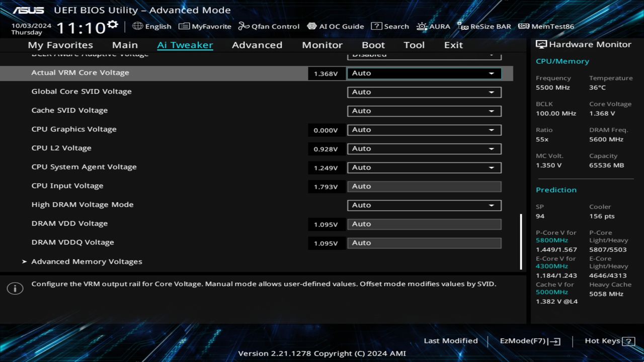Screen dimensions: 644x362
Task: Select the Ai Tweaker tab
Action: tap(185, 45)
